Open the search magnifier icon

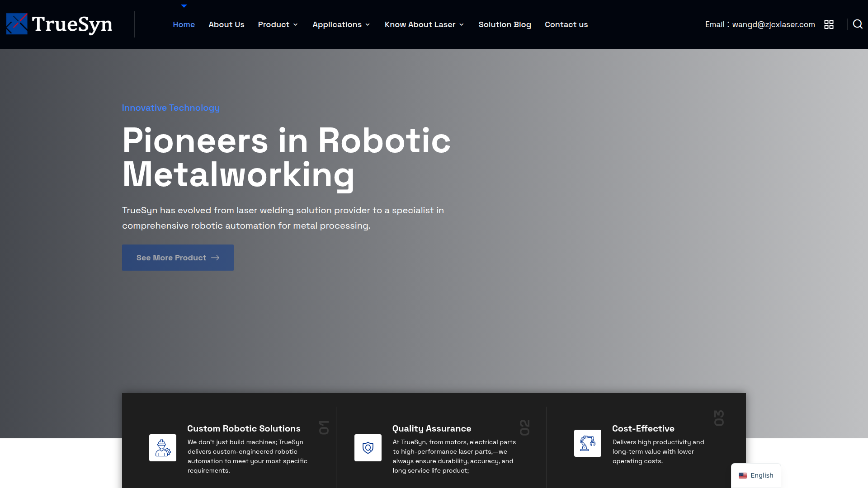(858, 24)
